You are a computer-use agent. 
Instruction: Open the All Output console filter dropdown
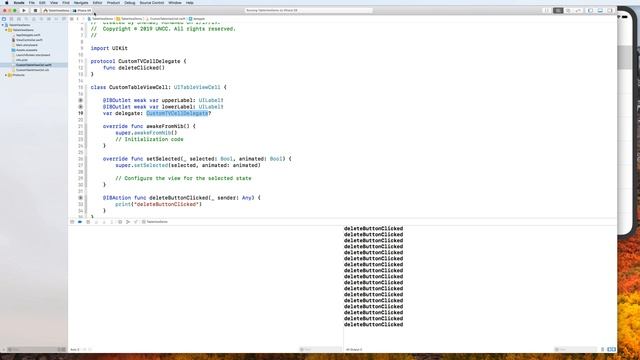click(354, 349)
